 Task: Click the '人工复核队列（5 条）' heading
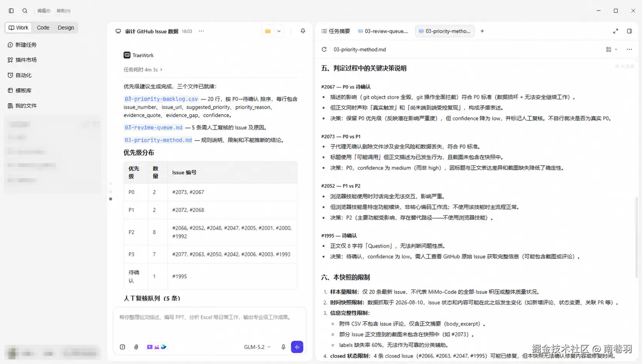click(153, 299)
